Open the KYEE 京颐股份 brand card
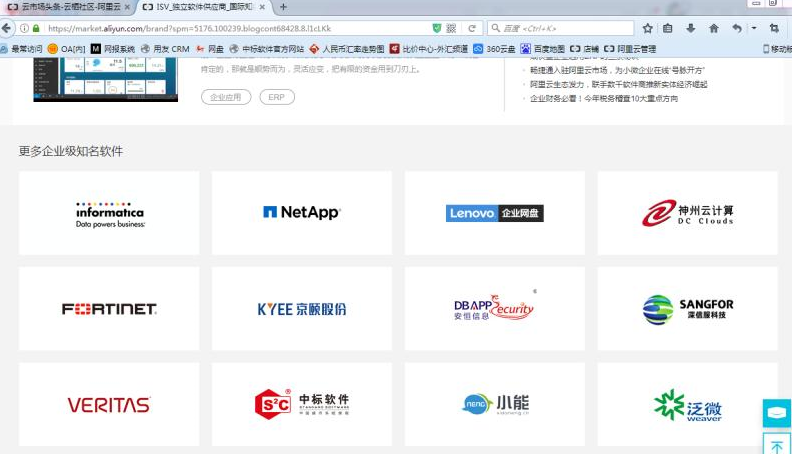 click(x=302, y=309)
